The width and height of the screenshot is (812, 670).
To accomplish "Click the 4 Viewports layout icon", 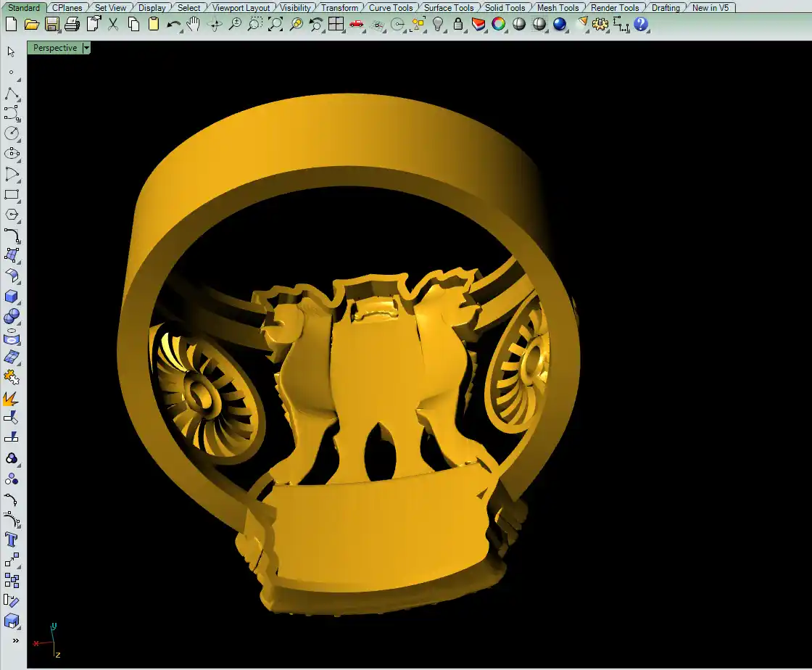I will pos(336,25).
